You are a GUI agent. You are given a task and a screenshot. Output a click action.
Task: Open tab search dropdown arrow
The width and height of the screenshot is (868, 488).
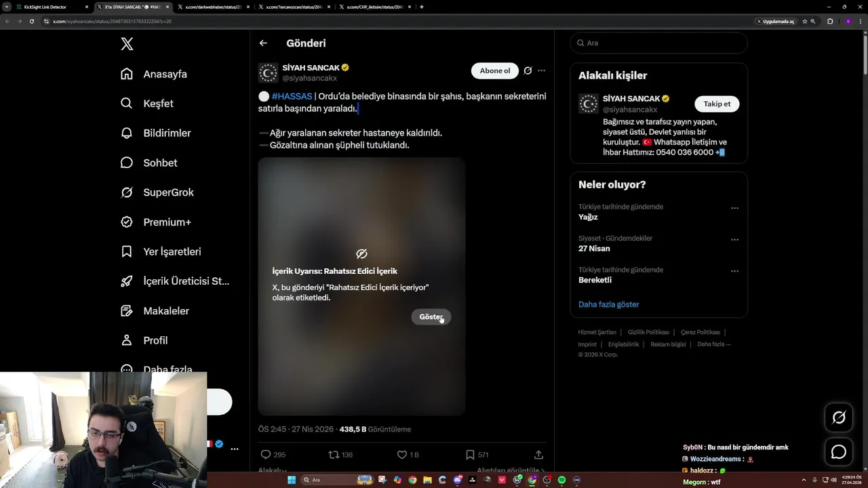pyautogui.click(x=6, y=7)
